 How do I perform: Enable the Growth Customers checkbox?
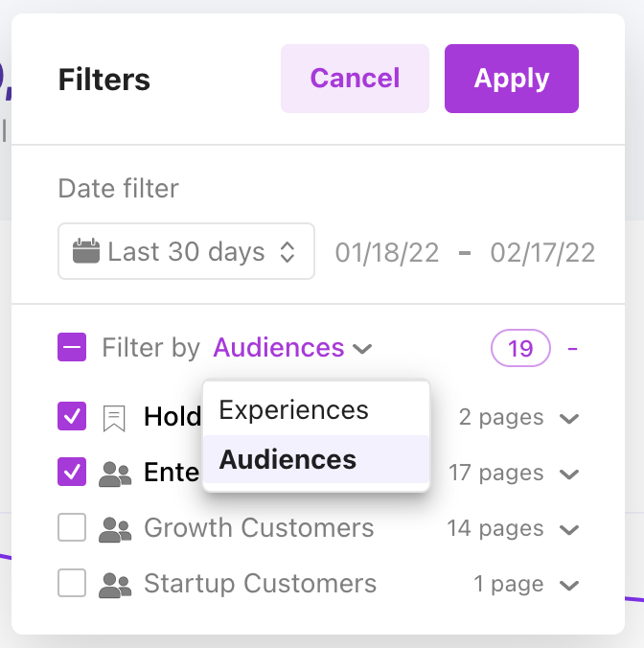(72, 528)
